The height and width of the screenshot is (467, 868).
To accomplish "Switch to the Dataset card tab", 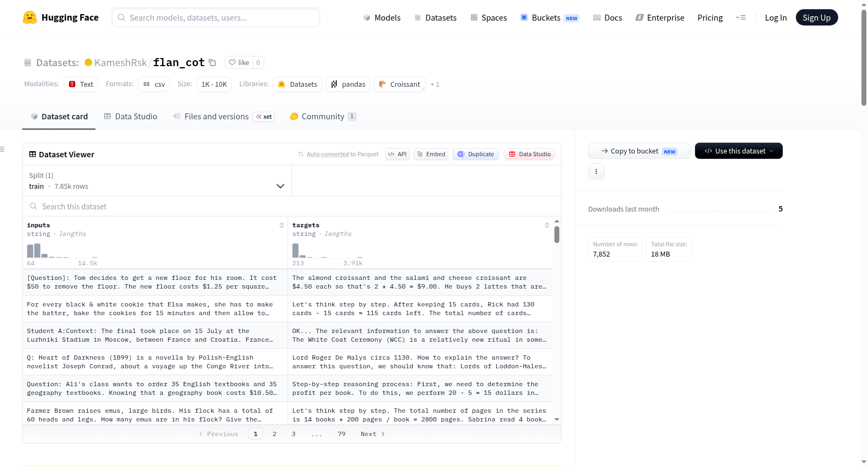I will pyautogui.click(x=59, y=116).
